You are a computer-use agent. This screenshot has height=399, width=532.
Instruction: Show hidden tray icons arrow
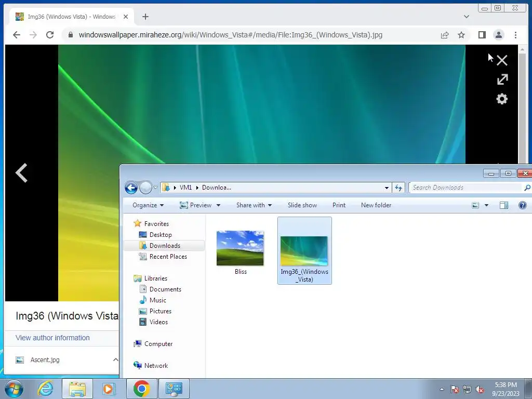tap(442, 389)
